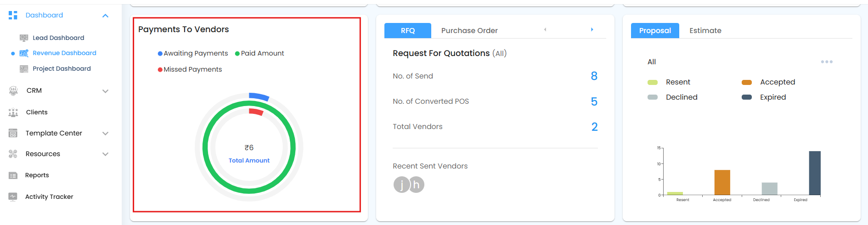Switch to the Purchase Order tab
The image size is (868, 225).
(x=469, y=31)
